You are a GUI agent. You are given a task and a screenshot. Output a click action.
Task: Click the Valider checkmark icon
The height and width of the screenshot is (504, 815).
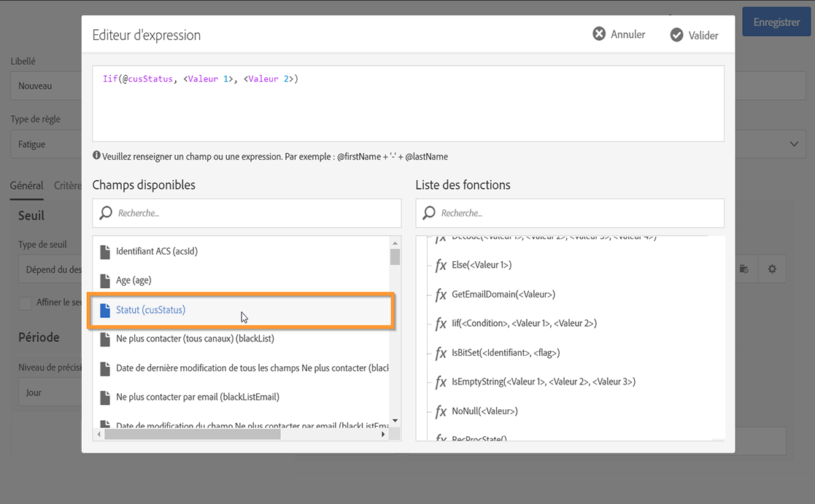pos(676,35)
